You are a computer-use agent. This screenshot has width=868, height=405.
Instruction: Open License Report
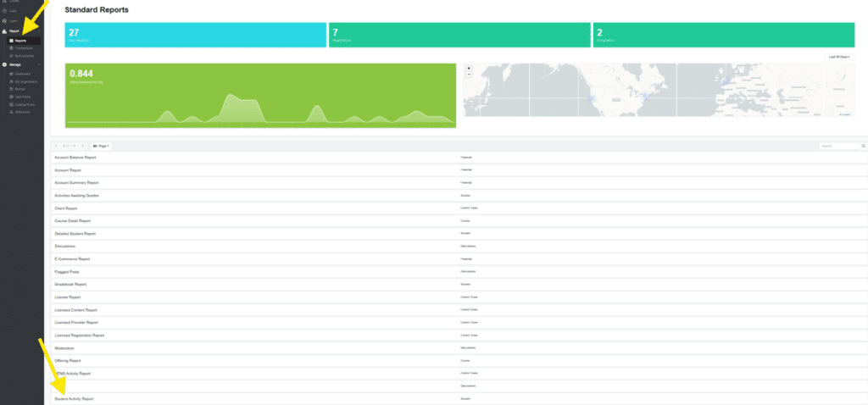click(459, 297)
